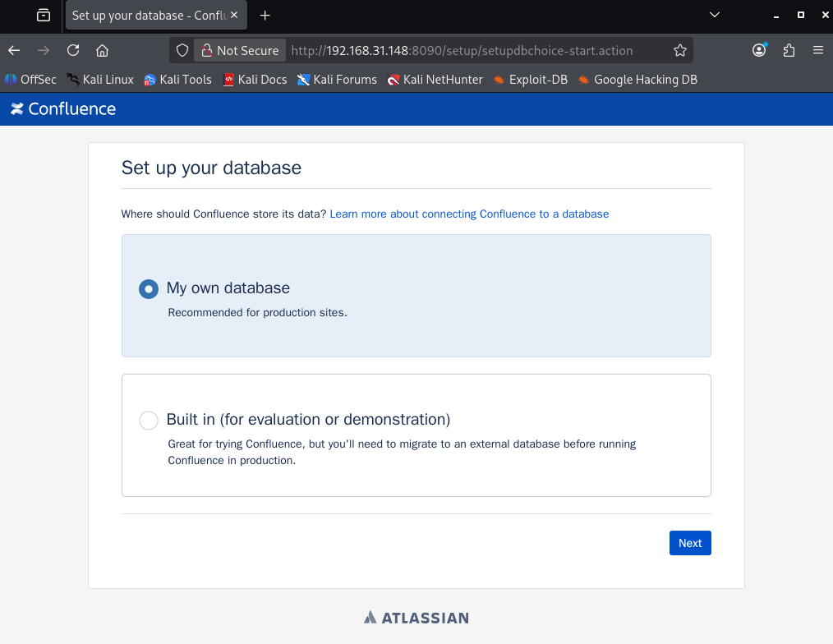Expand the Not Secure connection details

239,50
